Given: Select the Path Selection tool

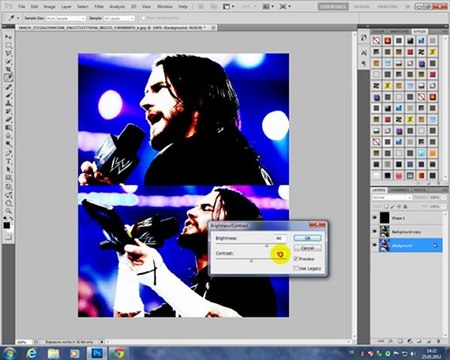Looking at the screenshot, I should pos(8,168).
